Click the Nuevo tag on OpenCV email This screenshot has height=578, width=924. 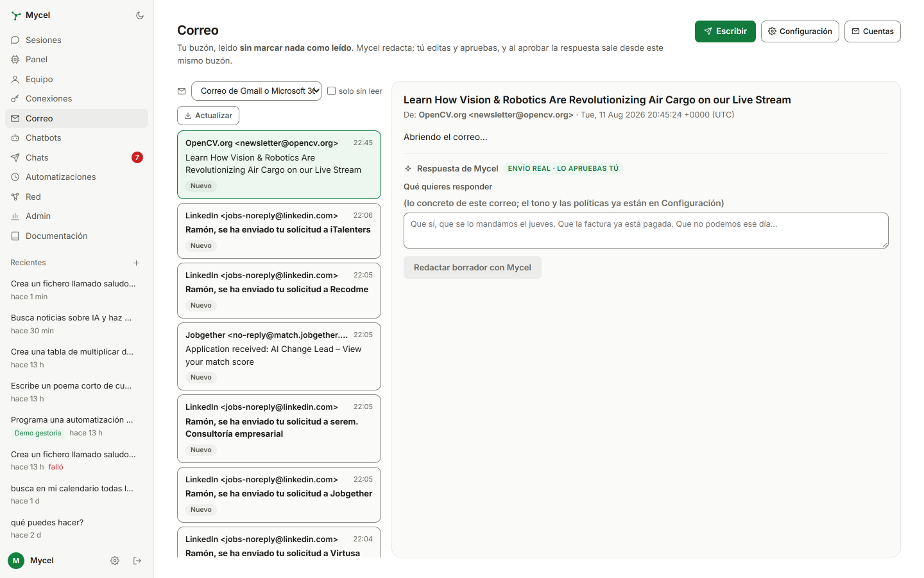pos(201,186)
